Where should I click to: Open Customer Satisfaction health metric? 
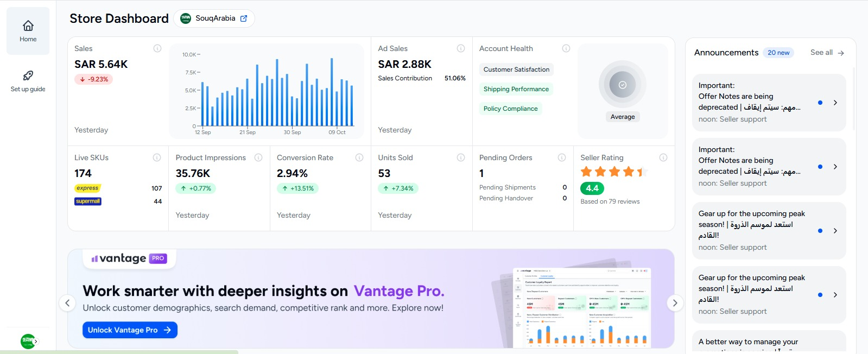point(516,69)
